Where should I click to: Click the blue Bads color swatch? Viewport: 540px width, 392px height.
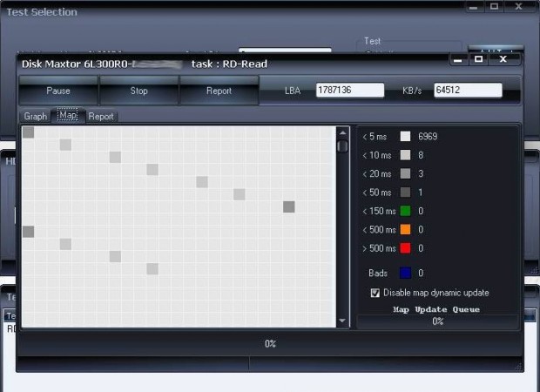click(x=405, y=273)
